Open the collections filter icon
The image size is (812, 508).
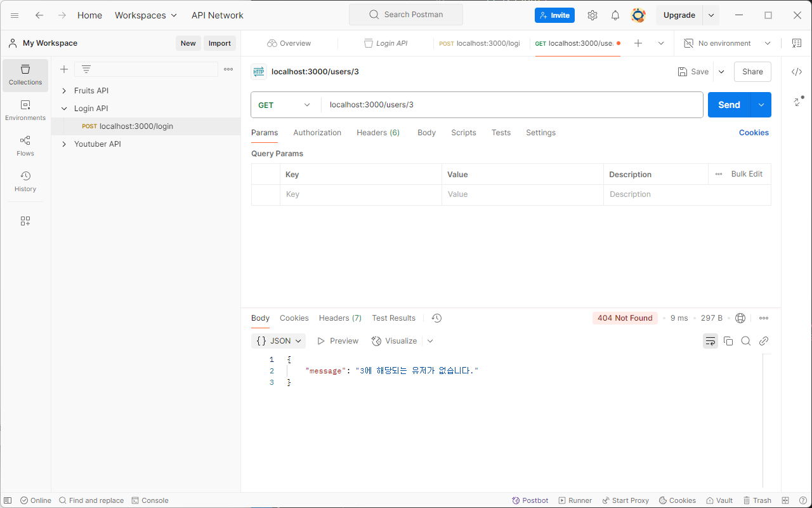click(x=86, y=69)
